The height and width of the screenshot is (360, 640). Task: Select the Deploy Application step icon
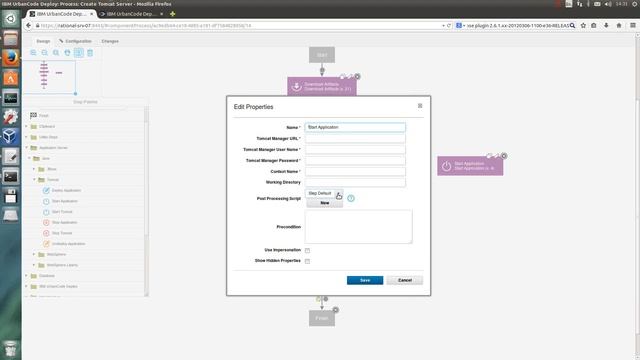46,191
